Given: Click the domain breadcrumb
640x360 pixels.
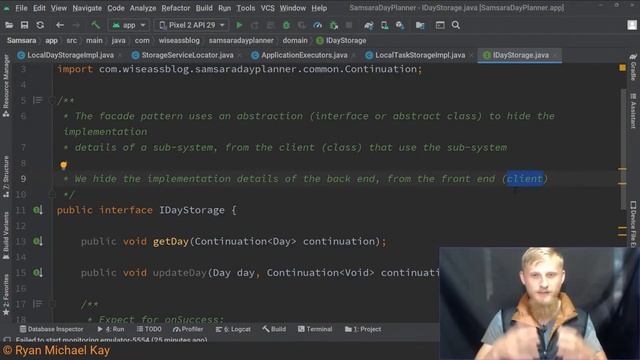Looking at the screenshot, I should pos(295,40).
